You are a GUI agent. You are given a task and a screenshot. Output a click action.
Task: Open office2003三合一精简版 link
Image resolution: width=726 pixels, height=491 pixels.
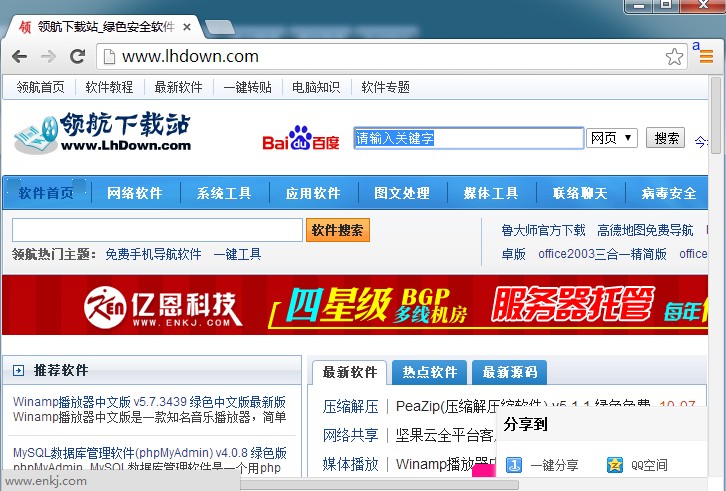click(x=602, y=254)
